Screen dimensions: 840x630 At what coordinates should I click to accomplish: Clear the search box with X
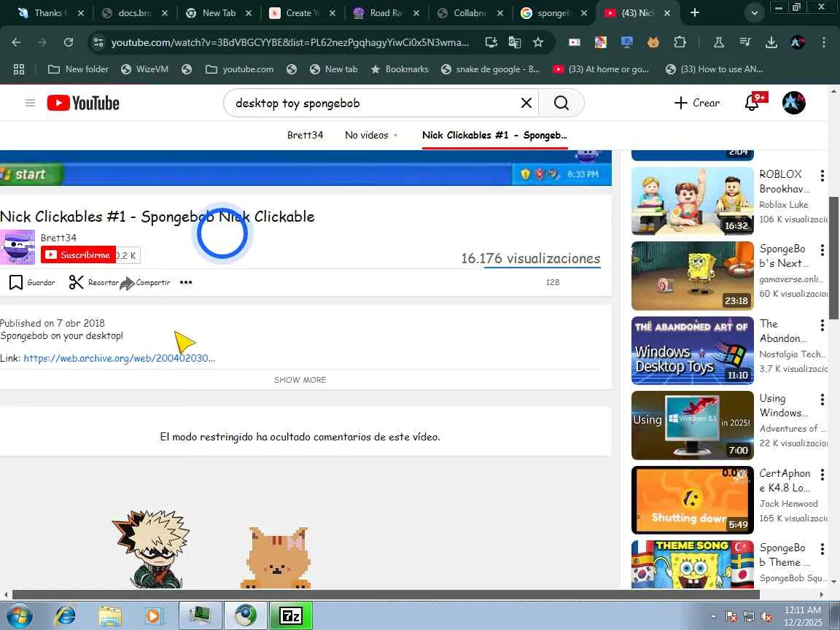pyautogui.click(x=526, y=103)
